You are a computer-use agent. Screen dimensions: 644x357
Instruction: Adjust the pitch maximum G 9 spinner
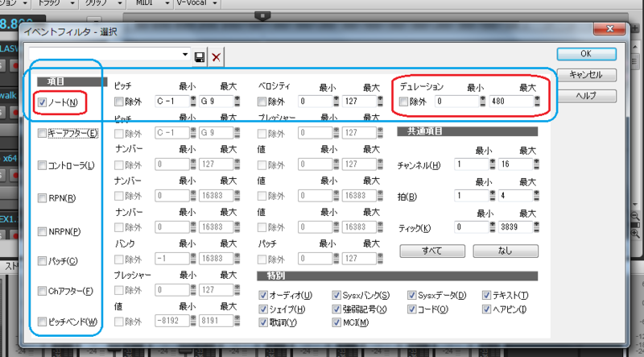(237, 102)
